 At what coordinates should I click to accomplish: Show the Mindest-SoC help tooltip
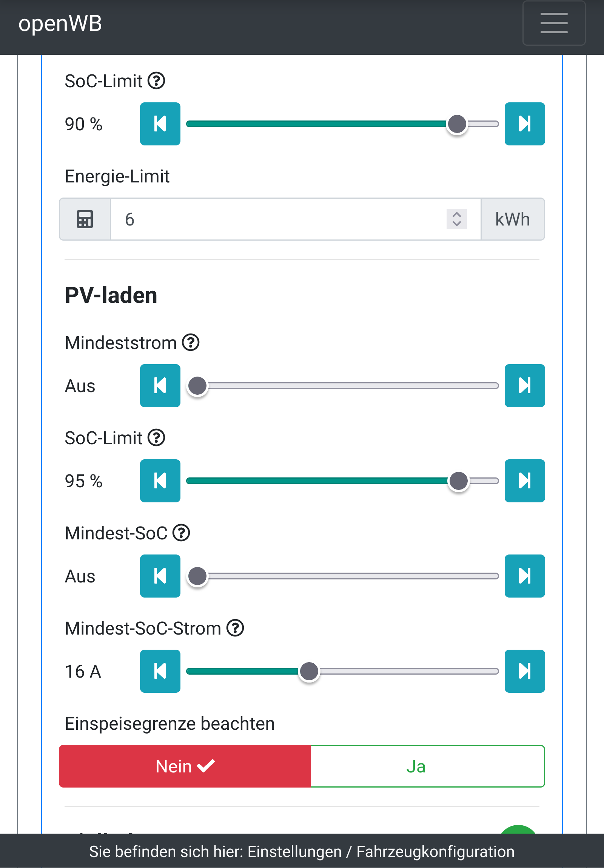[x=181, y=533]
